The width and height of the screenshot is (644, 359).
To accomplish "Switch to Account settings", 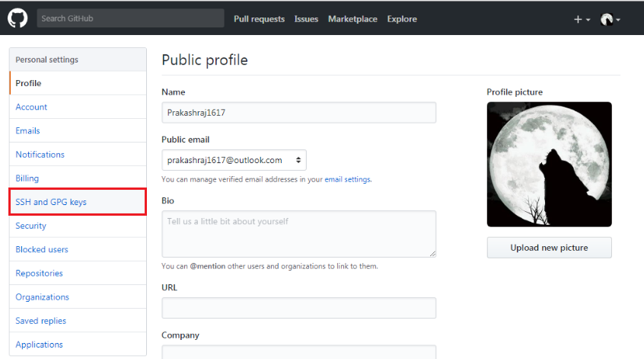I will [x=31, y=107].
